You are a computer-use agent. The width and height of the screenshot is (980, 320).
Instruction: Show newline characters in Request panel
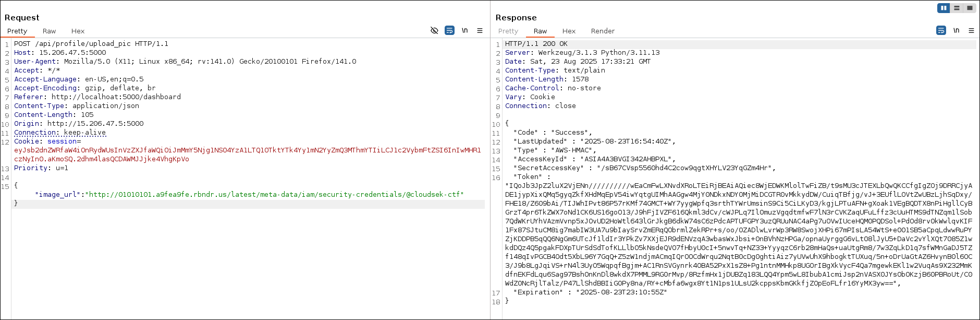464,31
